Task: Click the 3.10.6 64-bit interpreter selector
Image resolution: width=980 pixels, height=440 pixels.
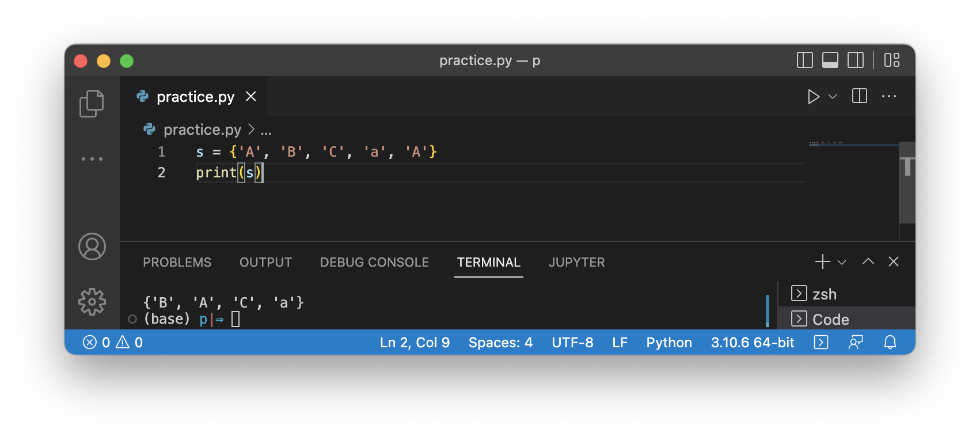Action: click(x=753, y=343)
